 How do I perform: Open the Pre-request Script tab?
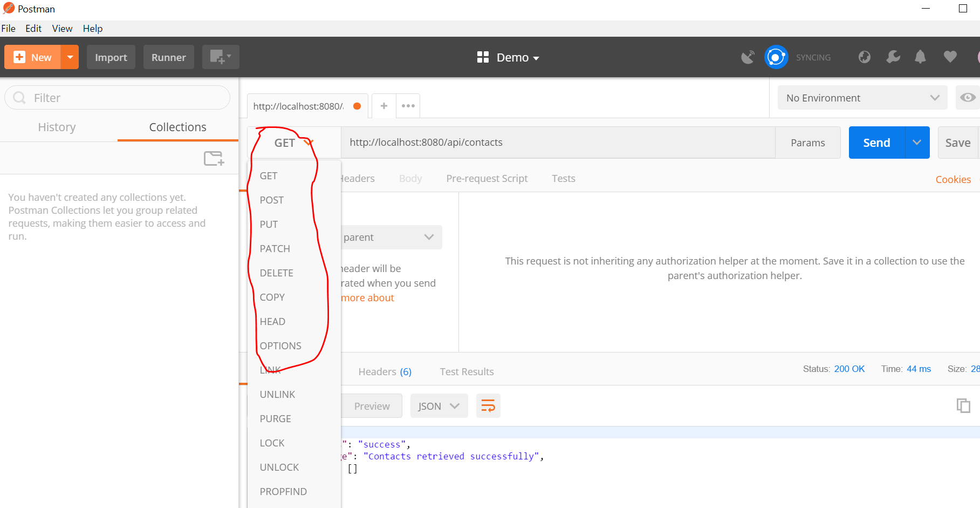tap(487, 179)
